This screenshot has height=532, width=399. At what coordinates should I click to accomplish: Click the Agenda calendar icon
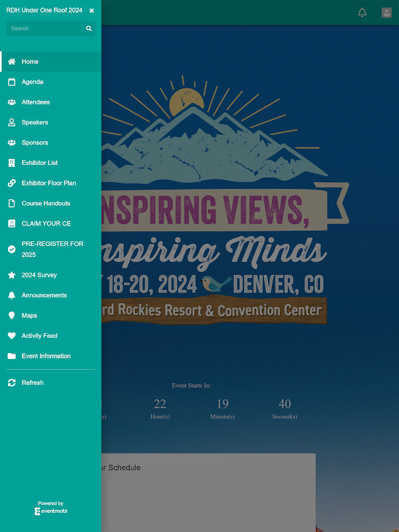[x=11, y=82]
